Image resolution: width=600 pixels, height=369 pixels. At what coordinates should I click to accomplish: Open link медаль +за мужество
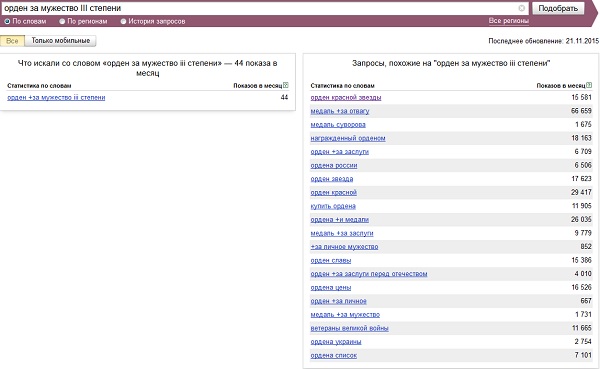tap(345, 315)
